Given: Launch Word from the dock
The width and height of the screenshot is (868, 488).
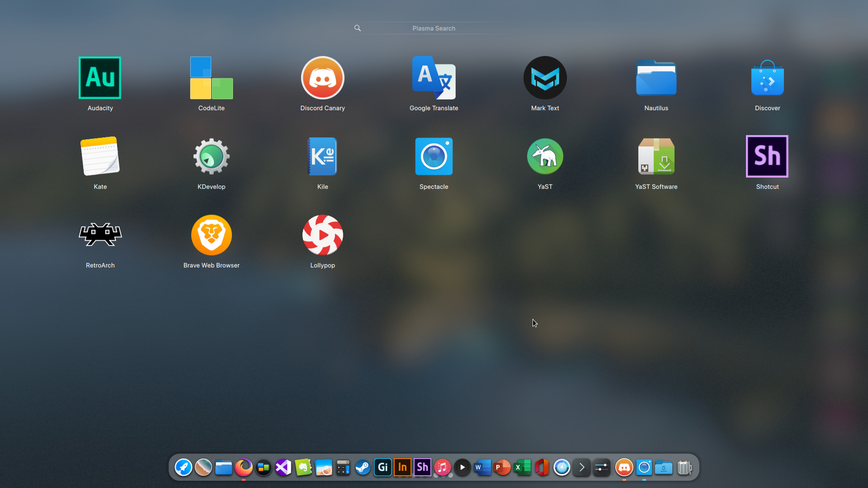Looking at the screenshot, I should click(x=482, y=467).
